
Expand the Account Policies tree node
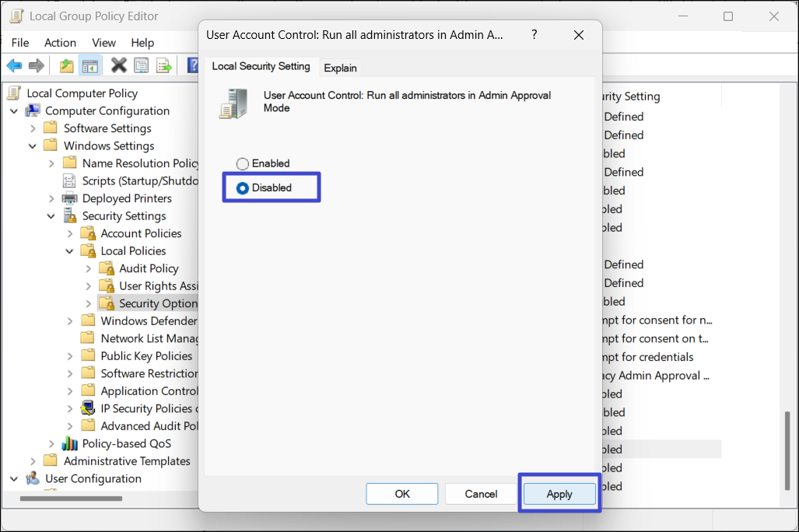pos(71,233)
